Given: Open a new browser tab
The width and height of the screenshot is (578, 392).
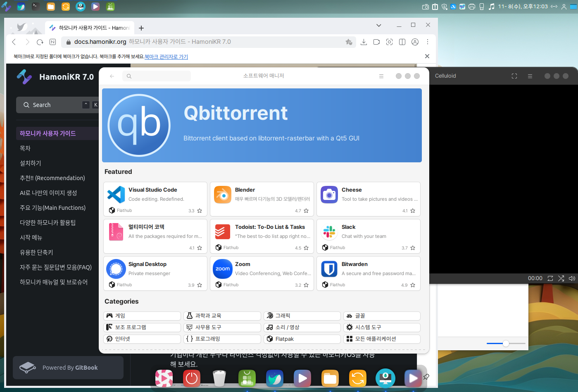Looking at the screenshot, I should point(141,28).
